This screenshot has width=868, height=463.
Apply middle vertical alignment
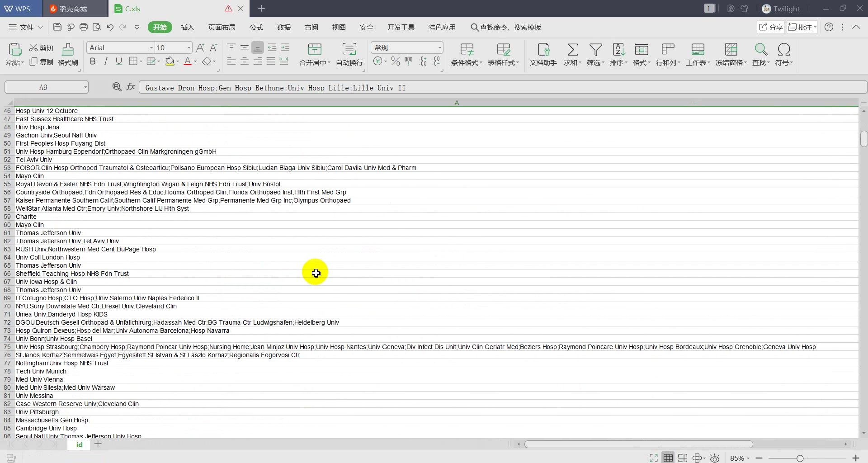click(x=244, y=47)
